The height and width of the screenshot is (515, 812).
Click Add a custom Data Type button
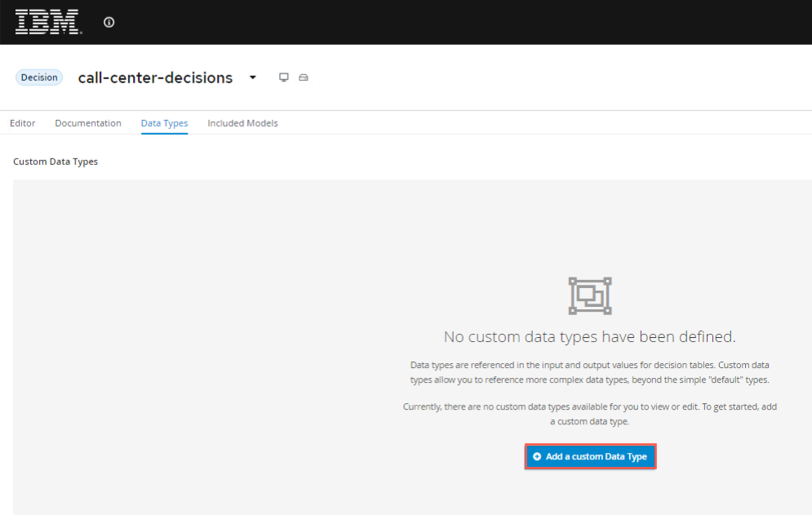click(x=590, y=456)
